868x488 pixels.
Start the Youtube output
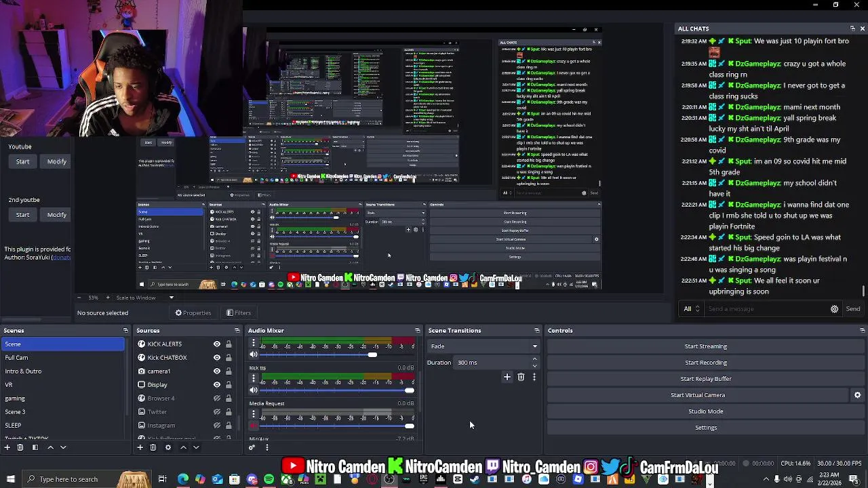[x=22, y=162]
